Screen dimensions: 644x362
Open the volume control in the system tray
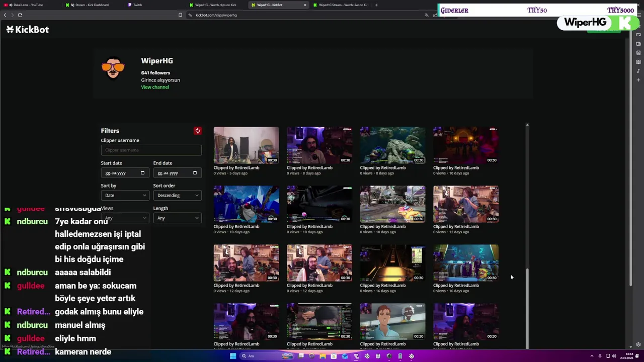point(614,356)
